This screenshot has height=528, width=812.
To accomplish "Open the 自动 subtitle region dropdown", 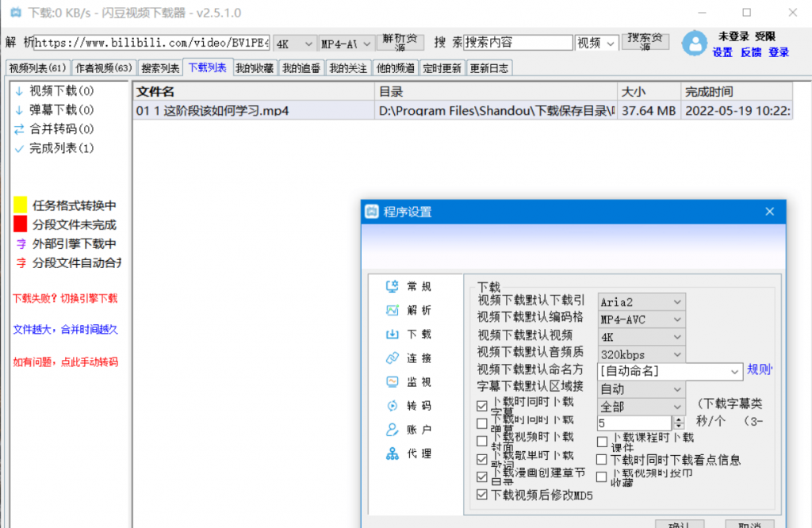I will 641,388.
